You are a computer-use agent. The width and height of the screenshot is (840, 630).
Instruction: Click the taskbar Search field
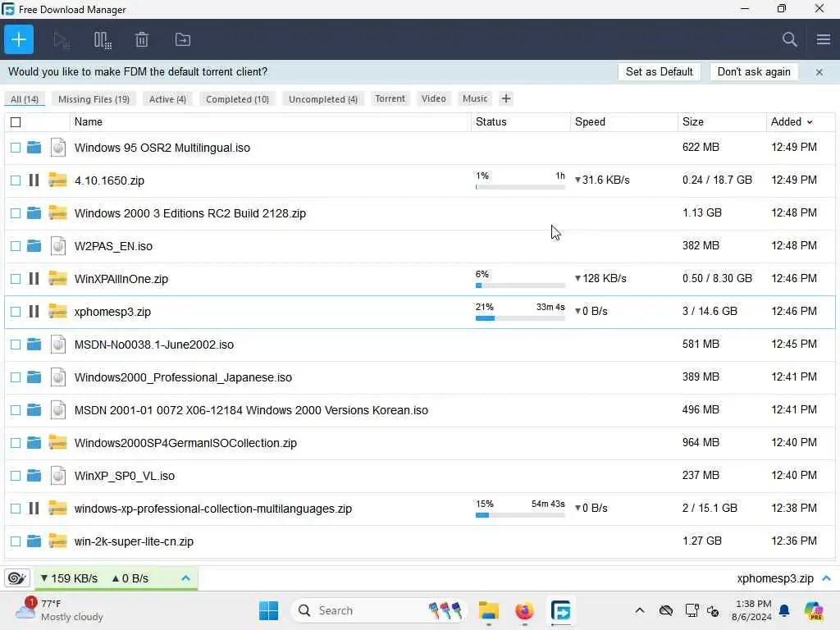[x=379, y=610]
